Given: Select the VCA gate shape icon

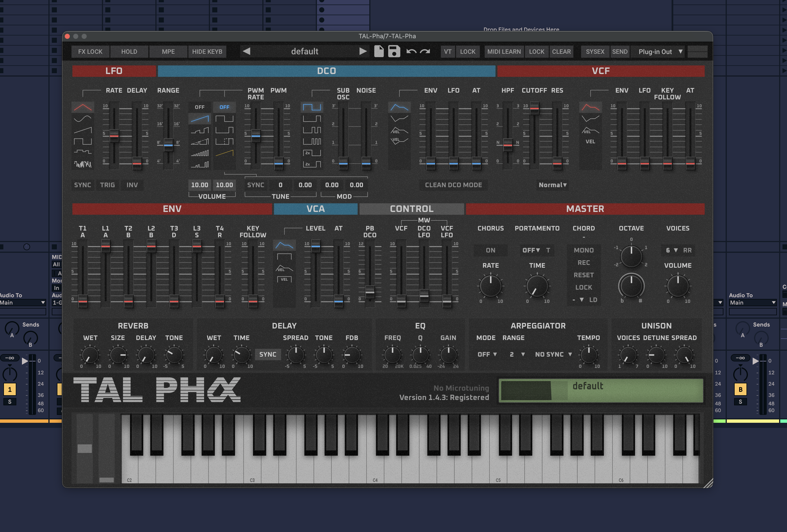Looking at the screenshot, I should coord(284,256).
